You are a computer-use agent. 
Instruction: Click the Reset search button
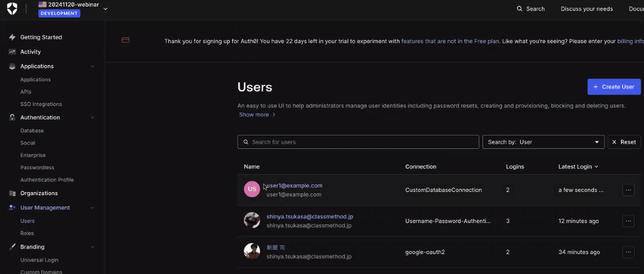coord(624,142)
